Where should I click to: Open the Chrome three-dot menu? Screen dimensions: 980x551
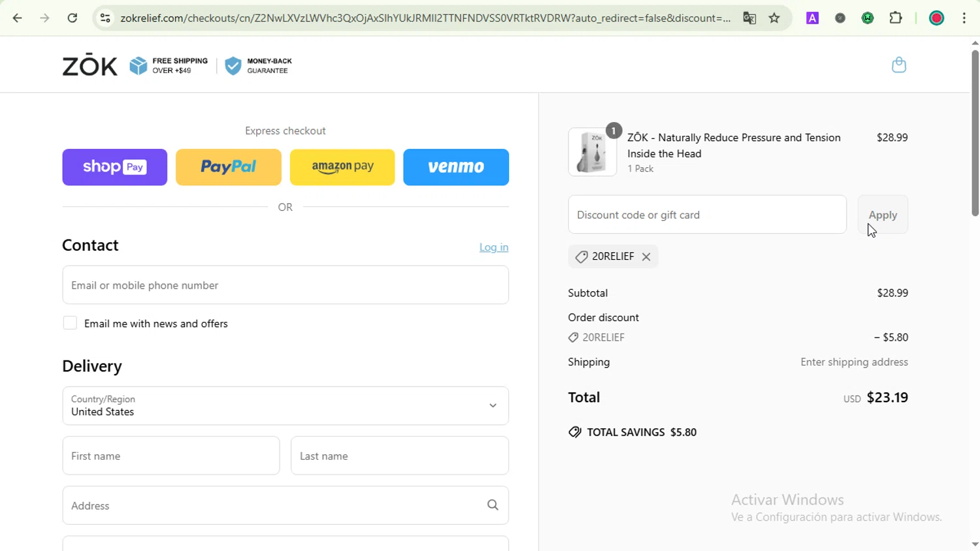tap(964, 18)
